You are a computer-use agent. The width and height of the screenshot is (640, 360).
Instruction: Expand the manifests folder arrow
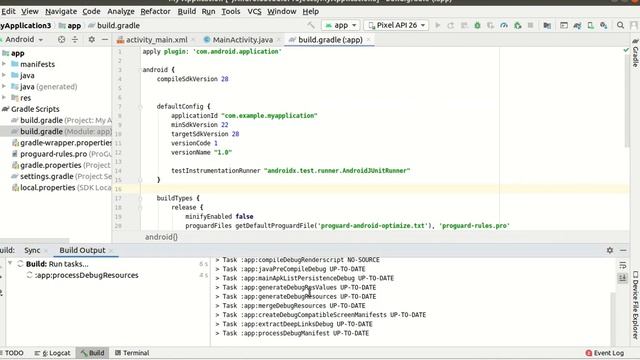(4, 64)
